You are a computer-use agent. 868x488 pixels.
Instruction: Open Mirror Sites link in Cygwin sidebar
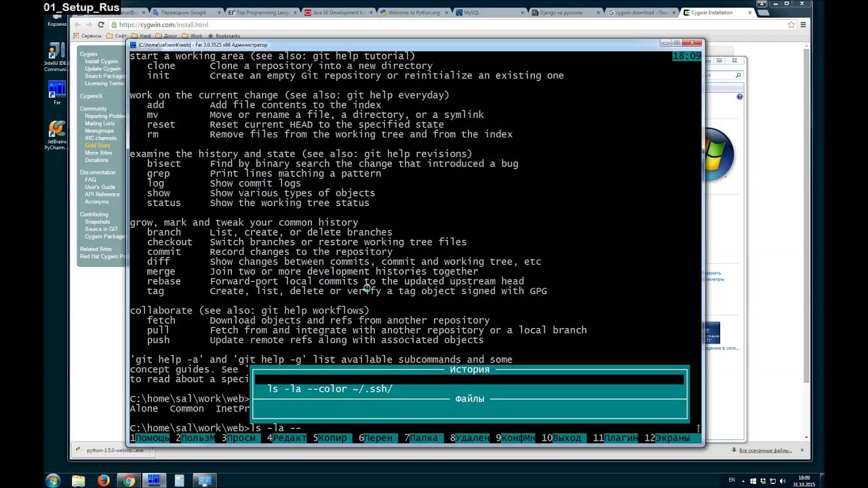(98, 153)
